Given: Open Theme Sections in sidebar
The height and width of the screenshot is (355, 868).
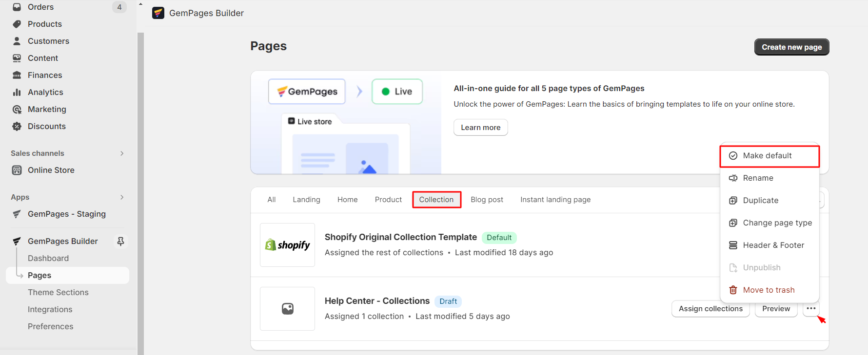Looking at the screenshot, I should pos(58,292).
